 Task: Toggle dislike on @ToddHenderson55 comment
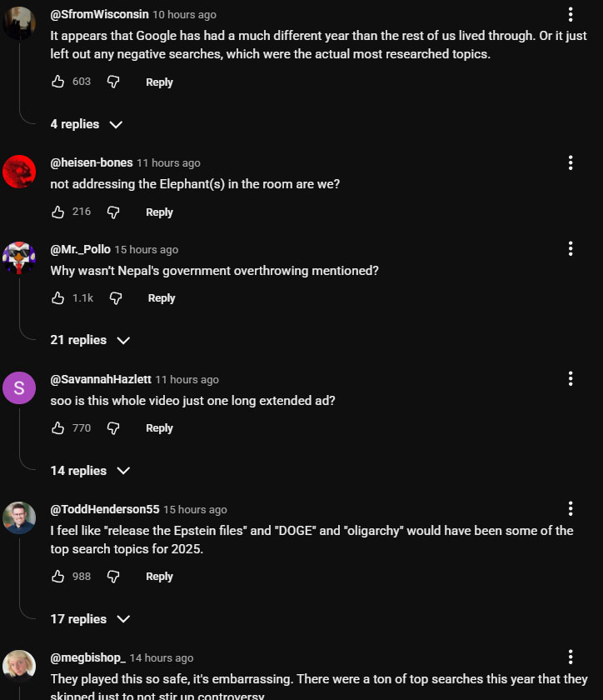point(113,576)
